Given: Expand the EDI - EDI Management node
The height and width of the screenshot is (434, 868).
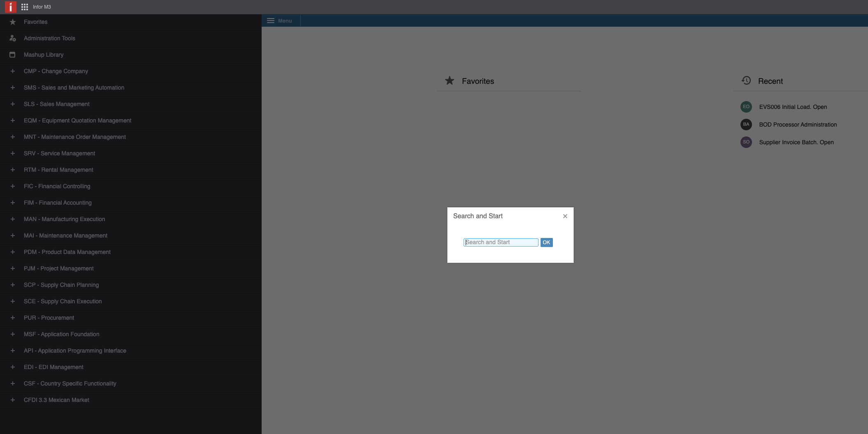Looking at the screenshot, I should pyautogui.click(x=13, y=367).
